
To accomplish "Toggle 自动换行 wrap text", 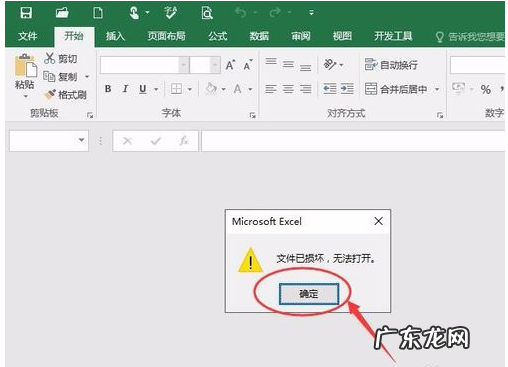I will click(391, 65).
